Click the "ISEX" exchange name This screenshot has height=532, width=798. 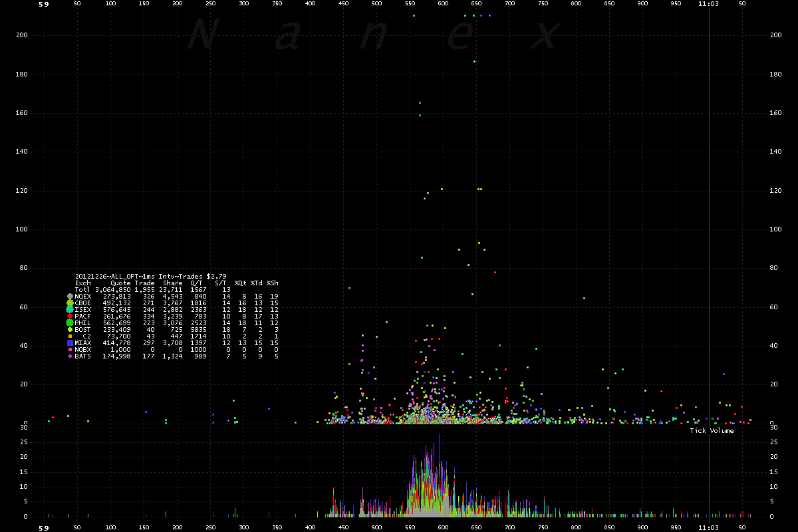pos(83,309)
